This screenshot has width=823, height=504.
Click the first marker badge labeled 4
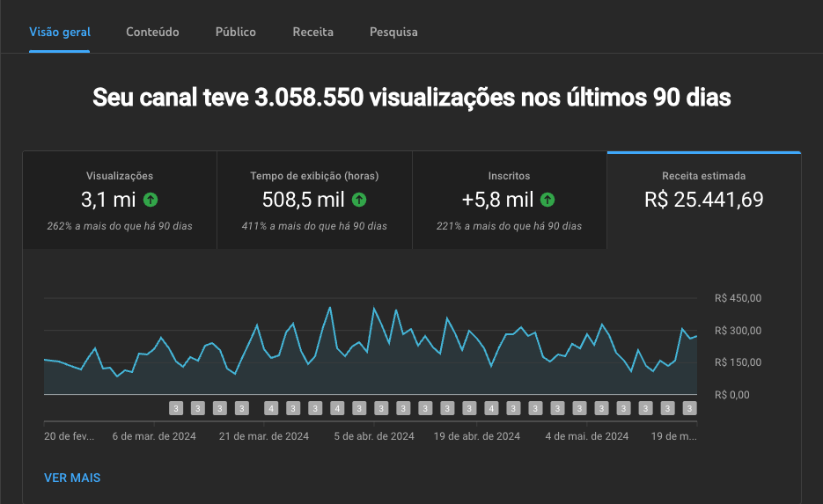tap(271, 408)
